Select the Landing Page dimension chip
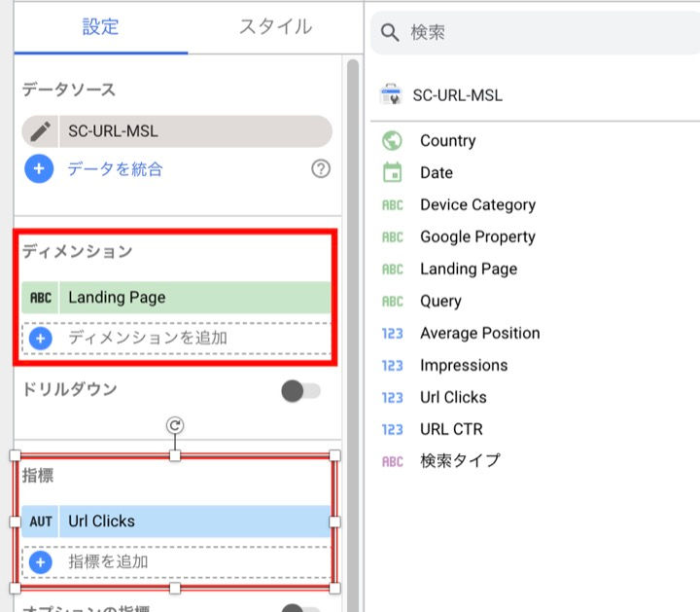 [x=177, y=298]
